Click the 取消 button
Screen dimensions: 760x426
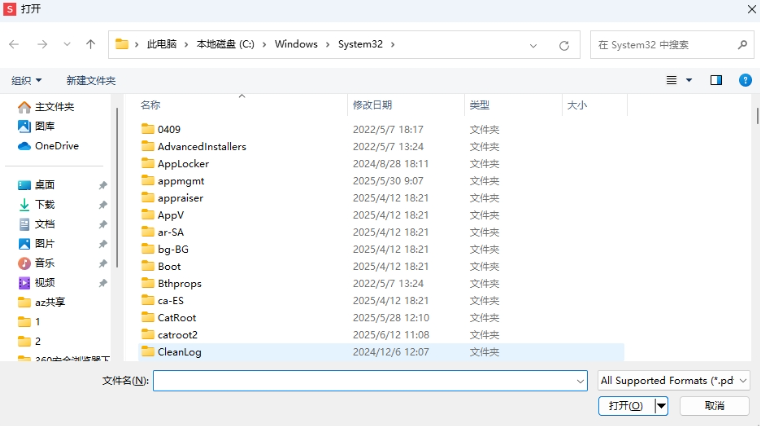(x=714, y=406)
